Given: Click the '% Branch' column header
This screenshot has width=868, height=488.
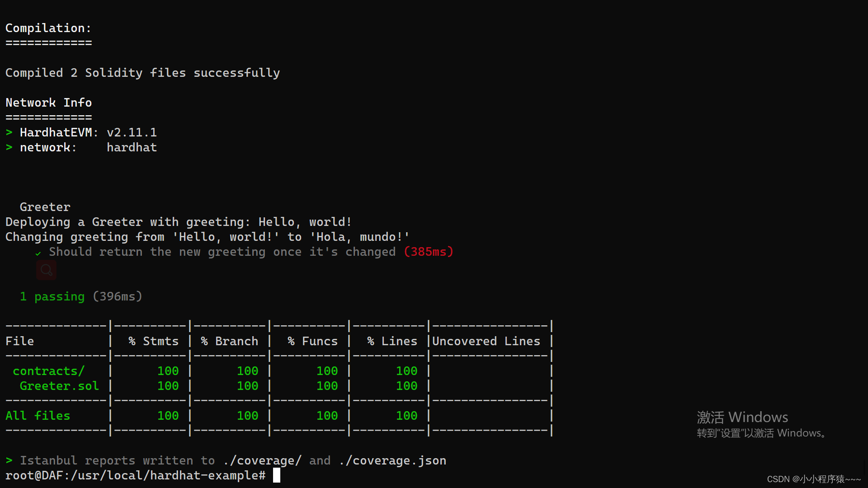Looking at the screenshot, I should pos(230,341).
